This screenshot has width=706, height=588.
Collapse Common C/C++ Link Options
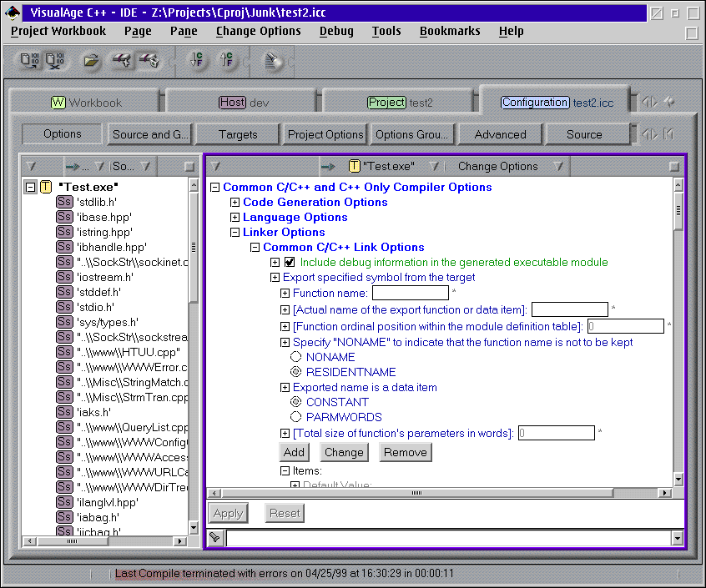[x=255, y=248]
